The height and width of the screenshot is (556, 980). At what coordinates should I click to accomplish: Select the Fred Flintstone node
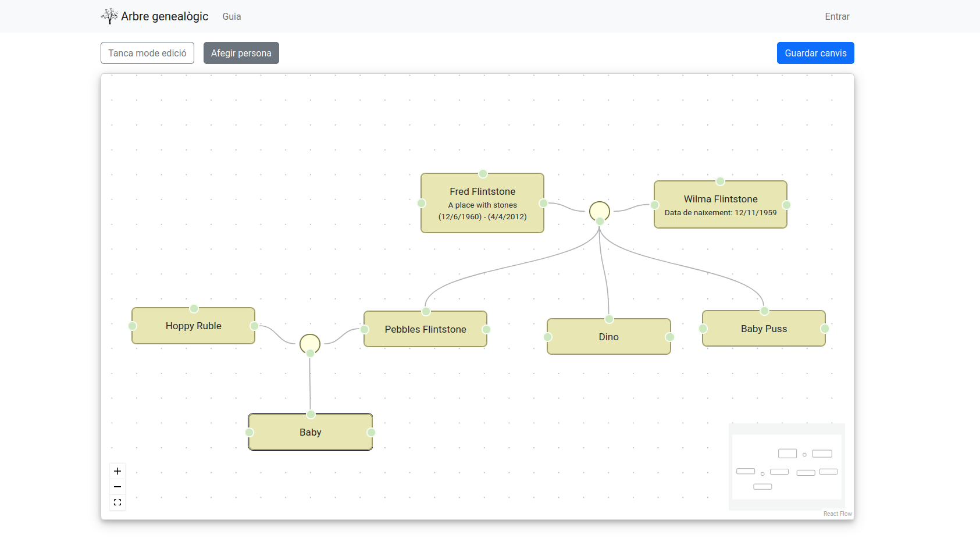(482, 204)
